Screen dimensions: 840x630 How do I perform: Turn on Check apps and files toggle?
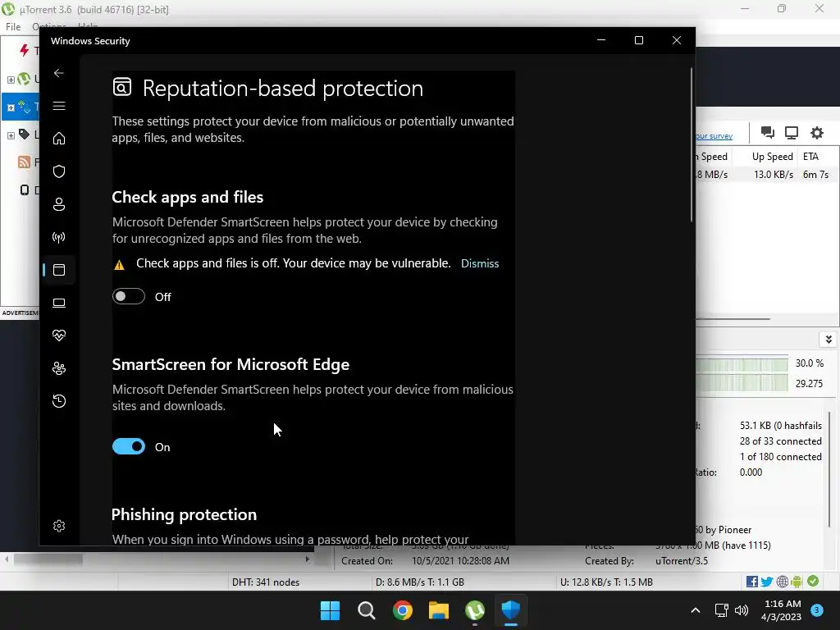[x=129, y=296]
